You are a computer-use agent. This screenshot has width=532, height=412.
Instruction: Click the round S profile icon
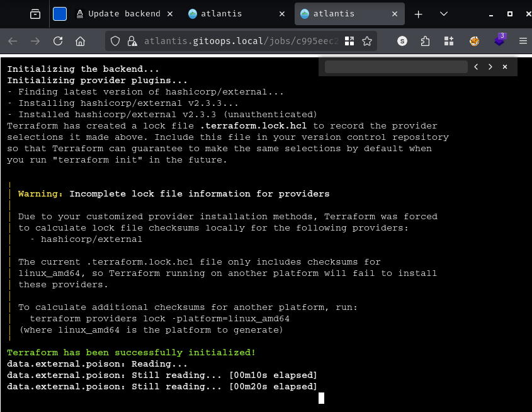pos(403,41)
